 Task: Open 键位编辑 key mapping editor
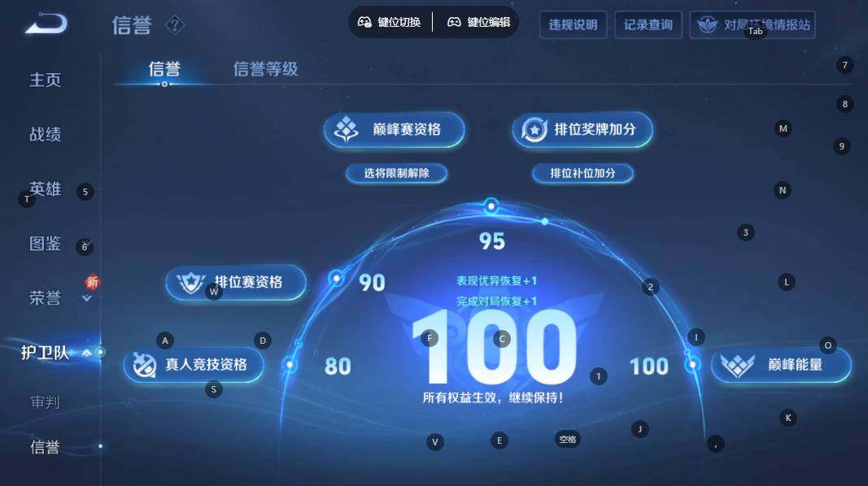pyautogui.click(x=479, y=22)
